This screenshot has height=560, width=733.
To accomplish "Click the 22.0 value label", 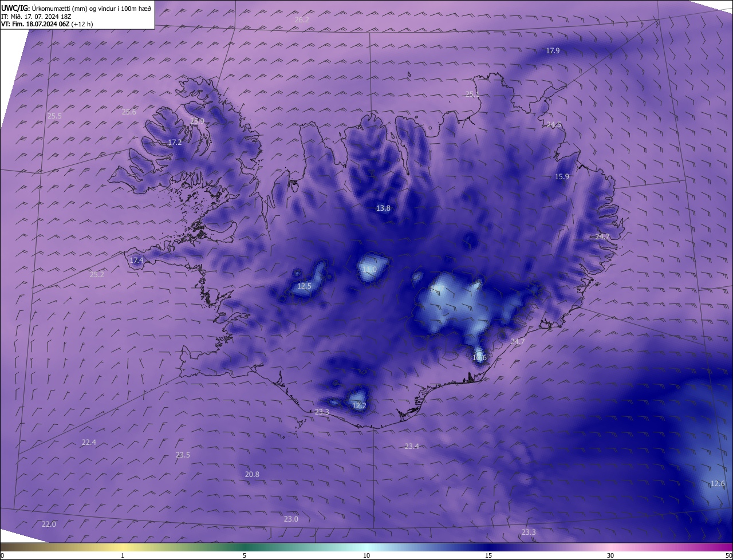I will tap(49, 524).
